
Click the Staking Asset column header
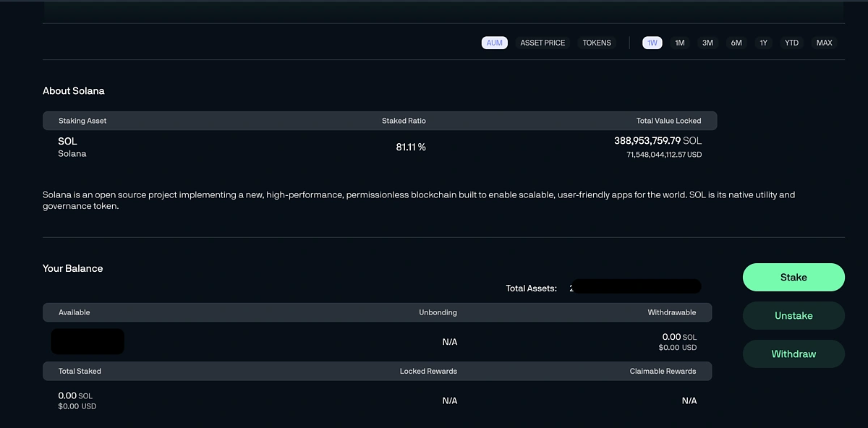[x=82, y=121]
